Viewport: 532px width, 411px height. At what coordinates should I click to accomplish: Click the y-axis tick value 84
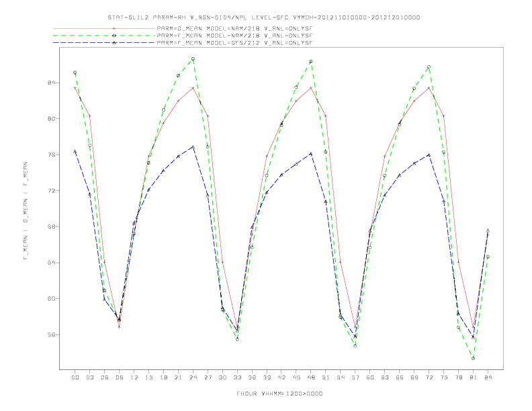50,83
